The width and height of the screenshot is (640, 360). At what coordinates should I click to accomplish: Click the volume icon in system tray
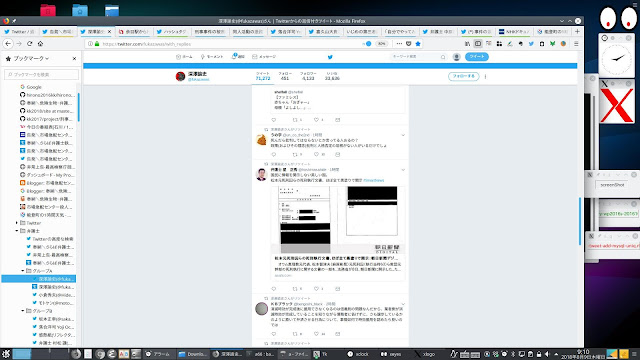[x=547, y=354]
